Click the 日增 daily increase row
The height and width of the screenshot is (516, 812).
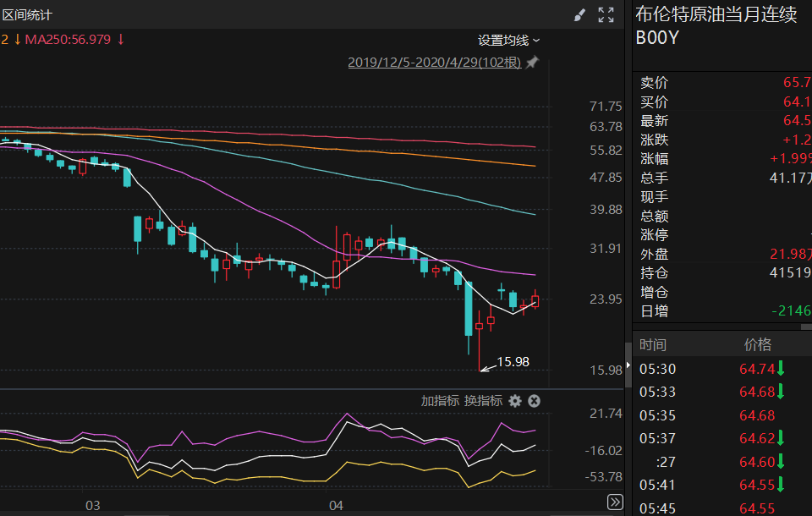(x=722, y=310)
